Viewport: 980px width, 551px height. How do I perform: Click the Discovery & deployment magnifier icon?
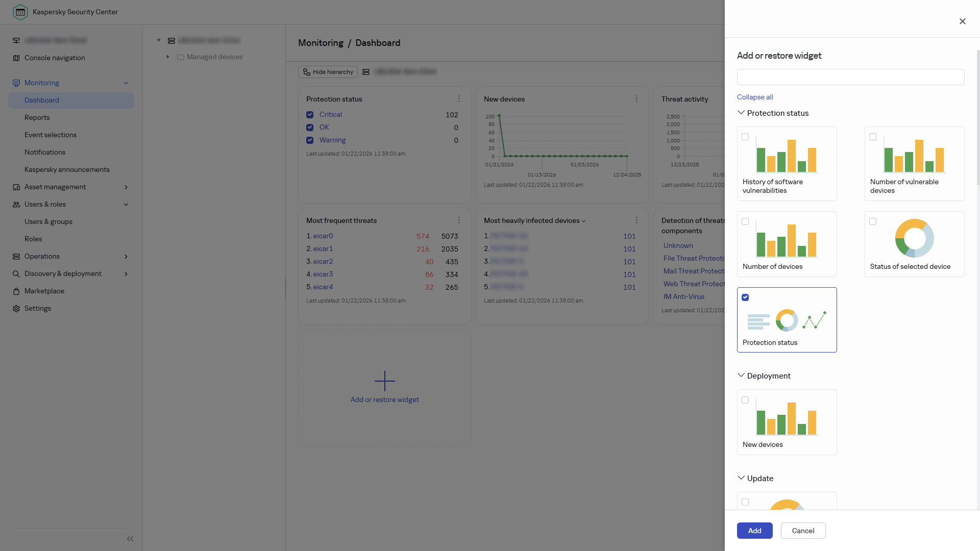(16, 274)
